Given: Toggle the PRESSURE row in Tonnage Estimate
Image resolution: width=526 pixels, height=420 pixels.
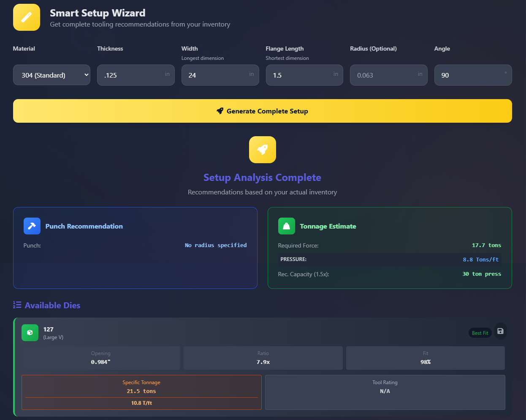Looking at the screenshot, I should 389,259.
